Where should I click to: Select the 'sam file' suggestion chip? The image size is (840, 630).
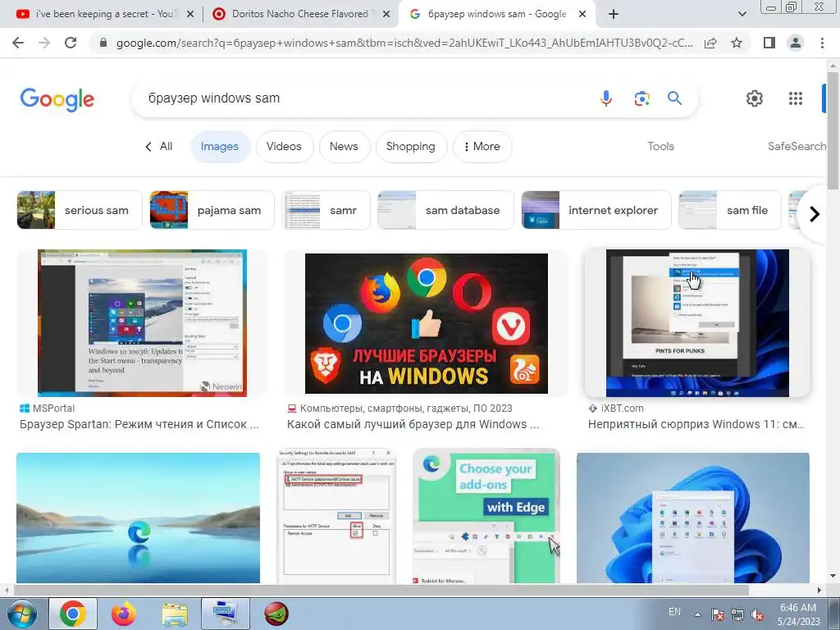[x=729, y=210]
